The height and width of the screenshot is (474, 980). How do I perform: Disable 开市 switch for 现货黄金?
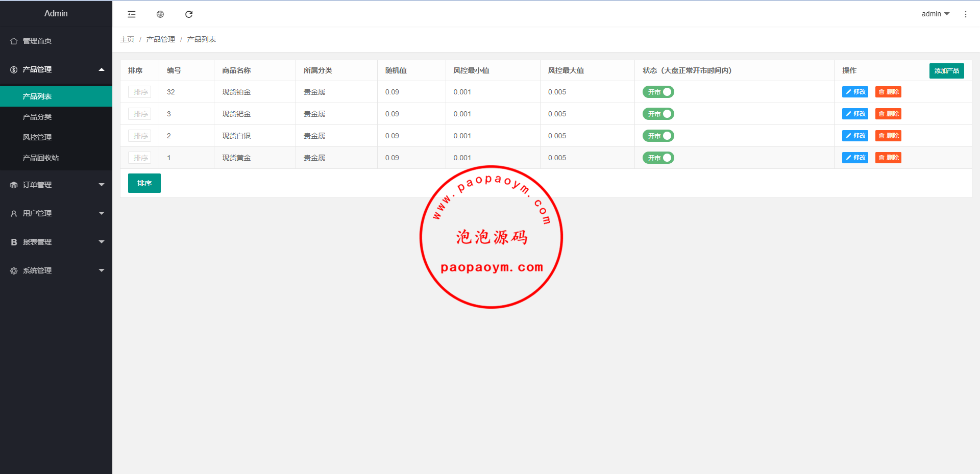tap(658, 158)
